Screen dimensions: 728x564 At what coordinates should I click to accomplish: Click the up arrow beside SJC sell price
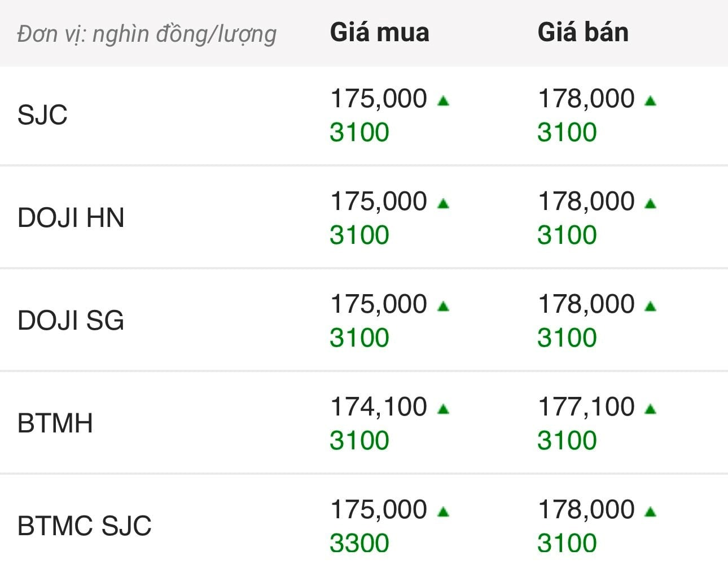pos(650,101)
